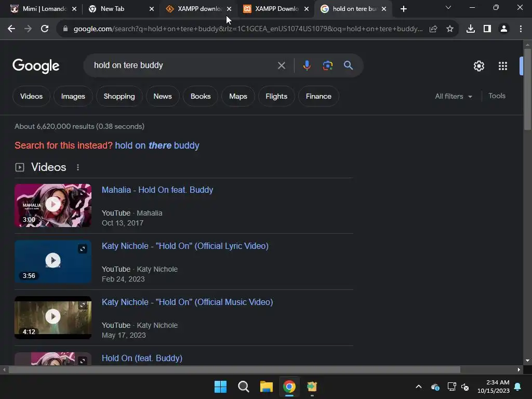Start search by voice microphone
The width and height of the screenshot is (532, 399).
[x=307, y=65]
